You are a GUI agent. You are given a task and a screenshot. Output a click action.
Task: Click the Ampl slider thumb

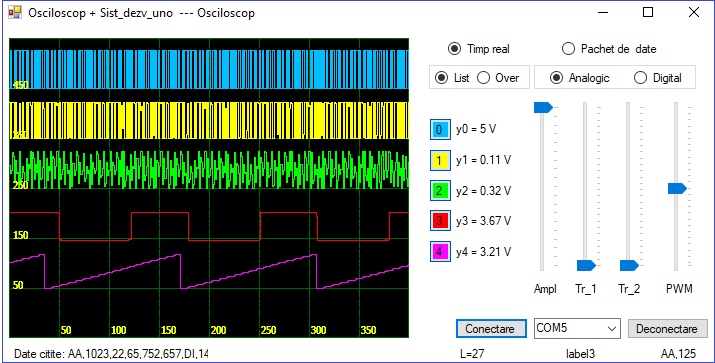point(543,108)
